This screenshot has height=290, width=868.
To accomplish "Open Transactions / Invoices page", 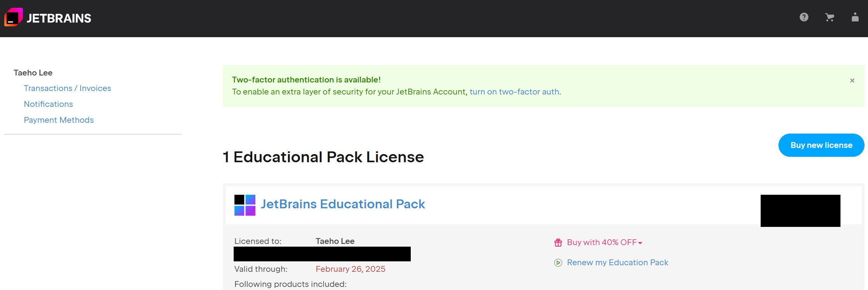I will 67,88.
